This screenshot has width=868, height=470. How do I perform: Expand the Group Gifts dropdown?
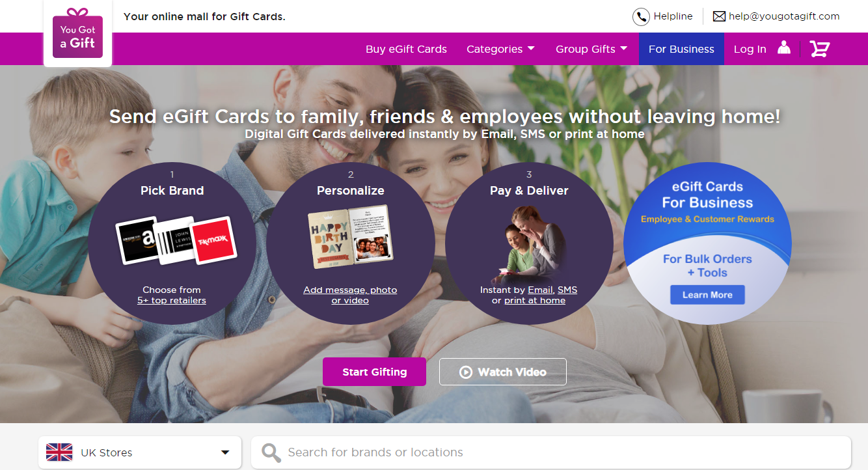point(591,49)
